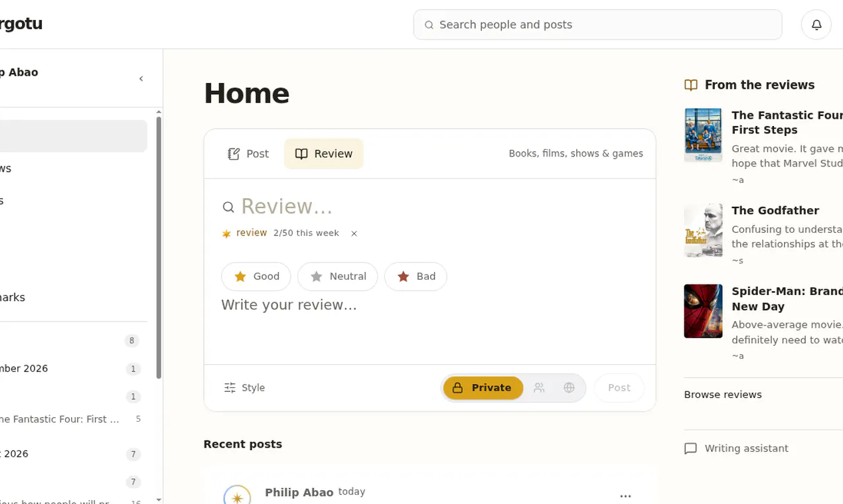Image resolution: width=843 pixels, height=504 pixels.
Task: Open The Godfather poster thumbnail
Action: point(703,230)
